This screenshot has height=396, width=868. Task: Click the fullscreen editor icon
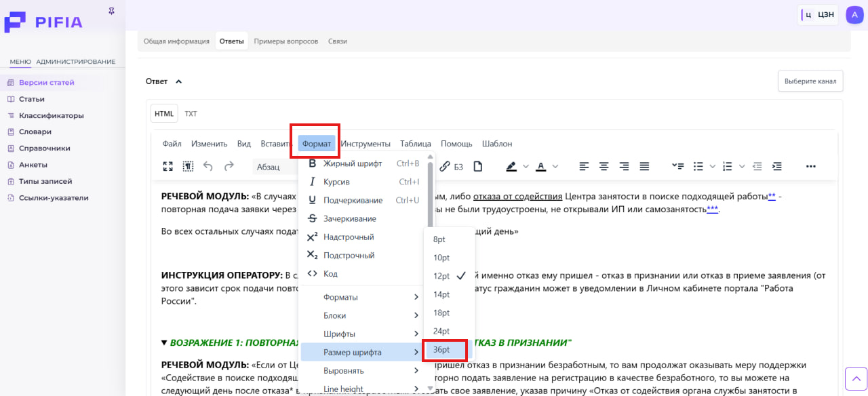167,166
